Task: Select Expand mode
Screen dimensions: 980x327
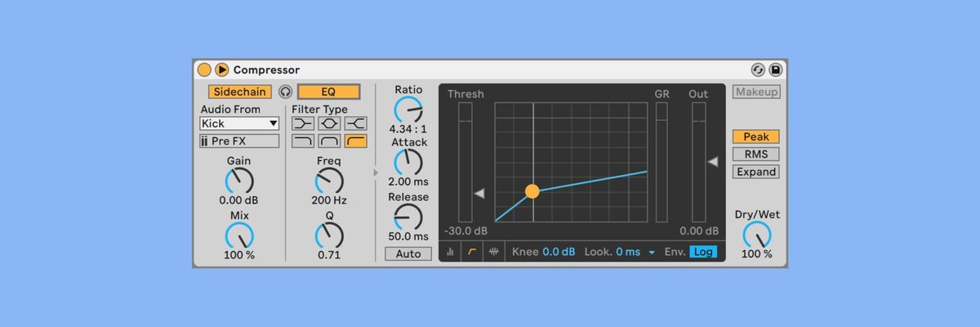Action: coord(756,172)
